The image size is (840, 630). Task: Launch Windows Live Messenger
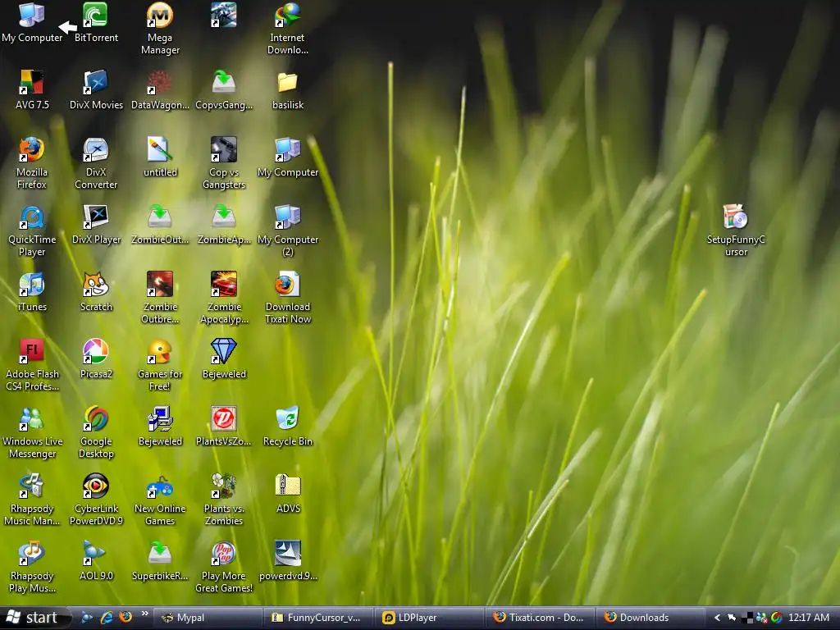tap(32, 431)
